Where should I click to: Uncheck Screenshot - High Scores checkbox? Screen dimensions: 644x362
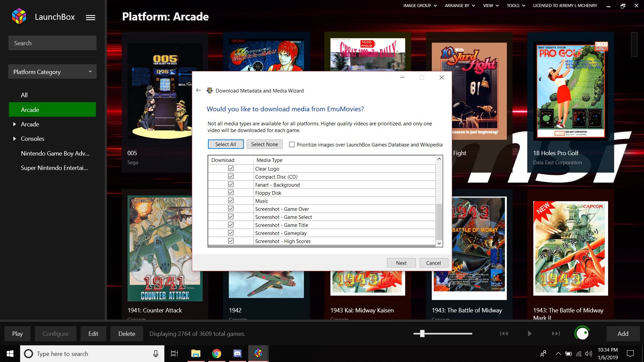click(x=231, y=241)
